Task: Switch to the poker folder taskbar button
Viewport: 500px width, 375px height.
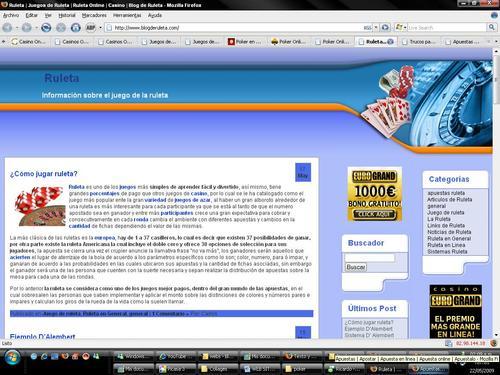Action: (302, 369)
